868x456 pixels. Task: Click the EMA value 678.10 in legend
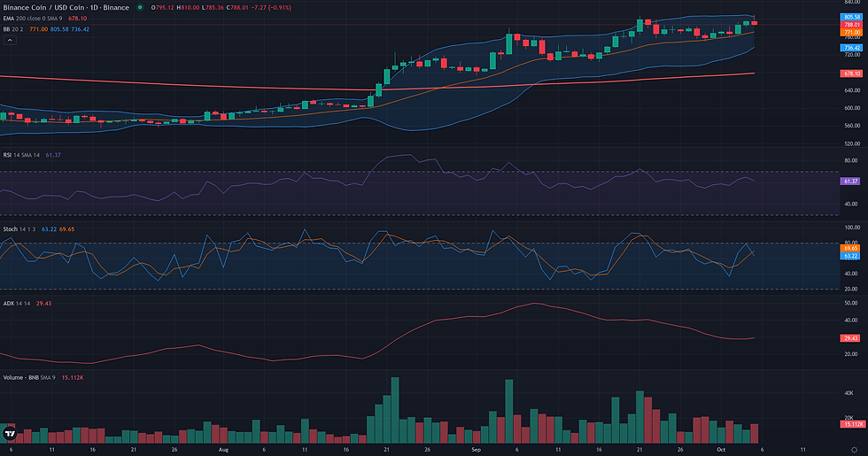[x=78, y=19]
